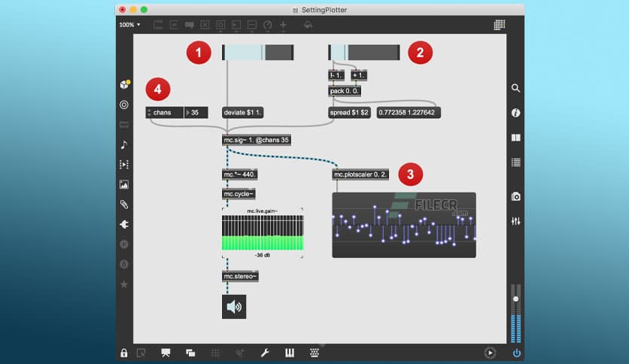Select the pack 0. 0. object
Screen dimensions: 629x364
pos(344,91)
